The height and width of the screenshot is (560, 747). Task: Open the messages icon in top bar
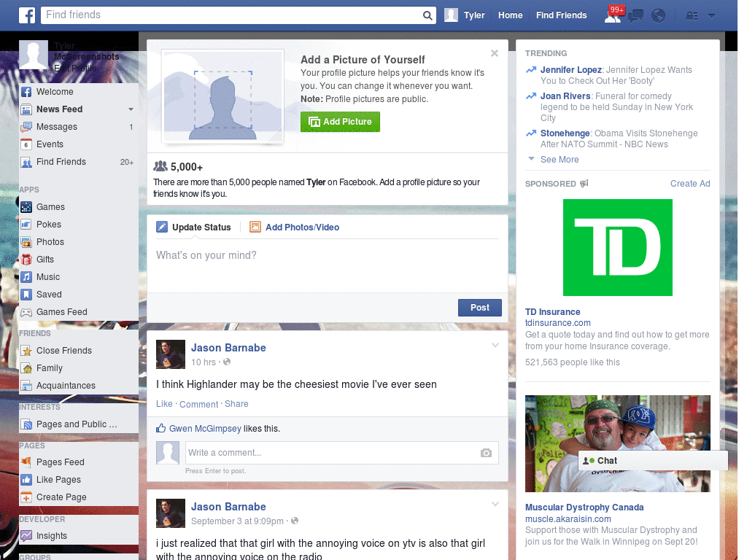(635, 16)
